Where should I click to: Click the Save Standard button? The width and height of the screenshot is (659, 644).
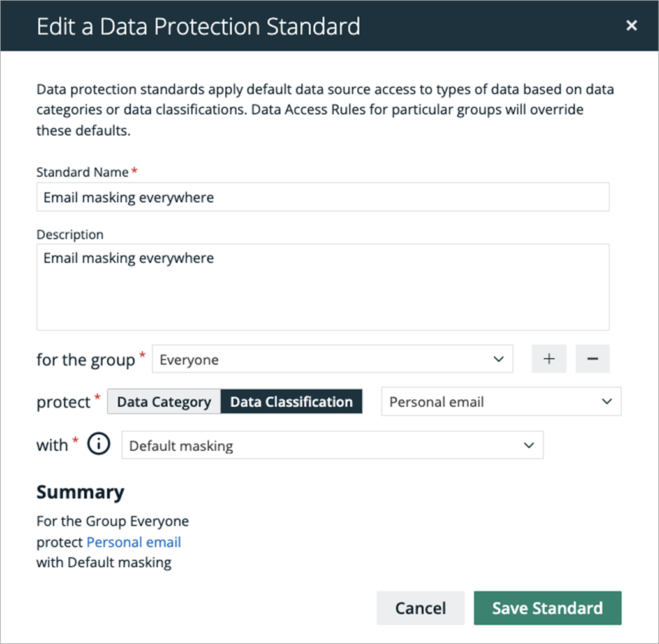tap(547, 608)
